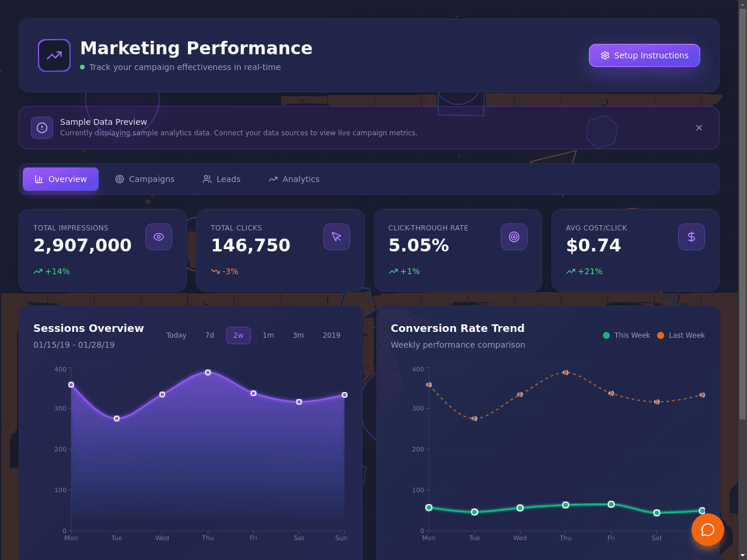Select the 3m time range
Viewport: 747px width, 560px height.
298,335
